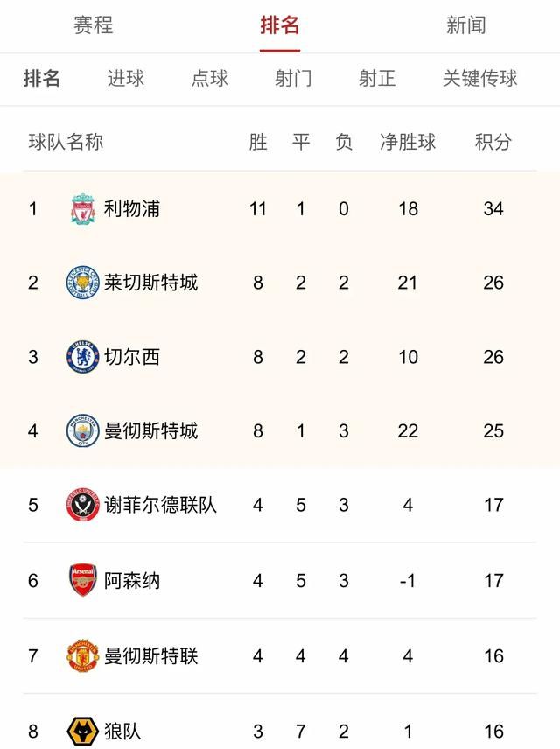Viewport: 560px width, 749px height.
Task: Show the 点球 stats filter
Action: pyautogui.click(x=210, y=79)
